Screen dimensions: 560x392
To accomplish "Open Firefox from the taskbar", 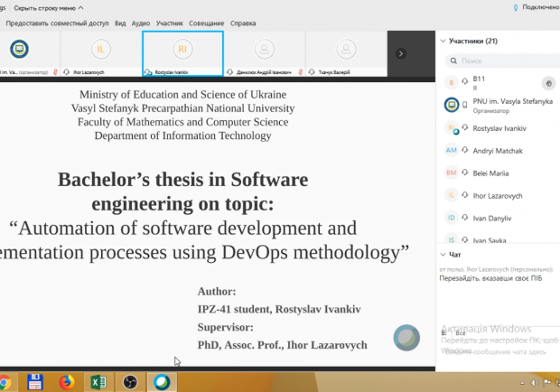I will click(x=66, y=381).
